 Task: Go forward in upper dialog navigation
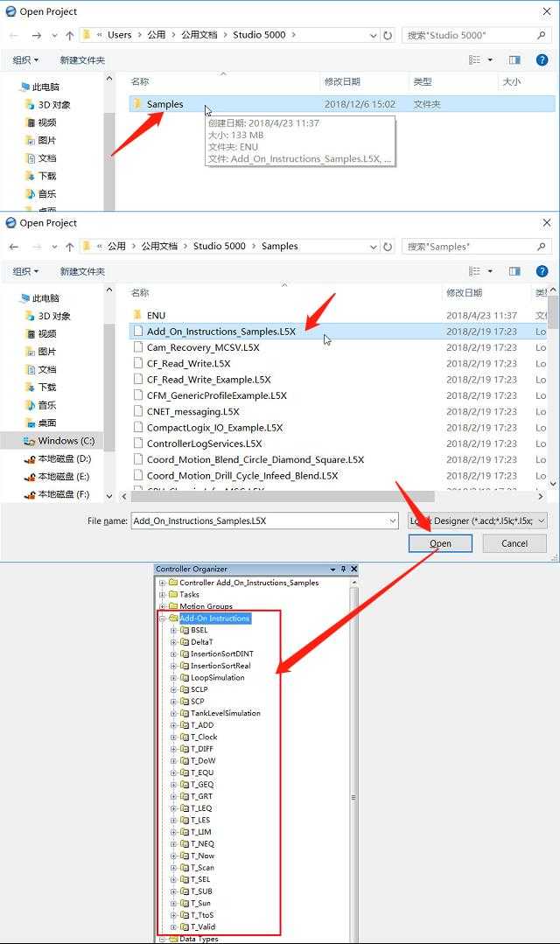tap(37, 36)
